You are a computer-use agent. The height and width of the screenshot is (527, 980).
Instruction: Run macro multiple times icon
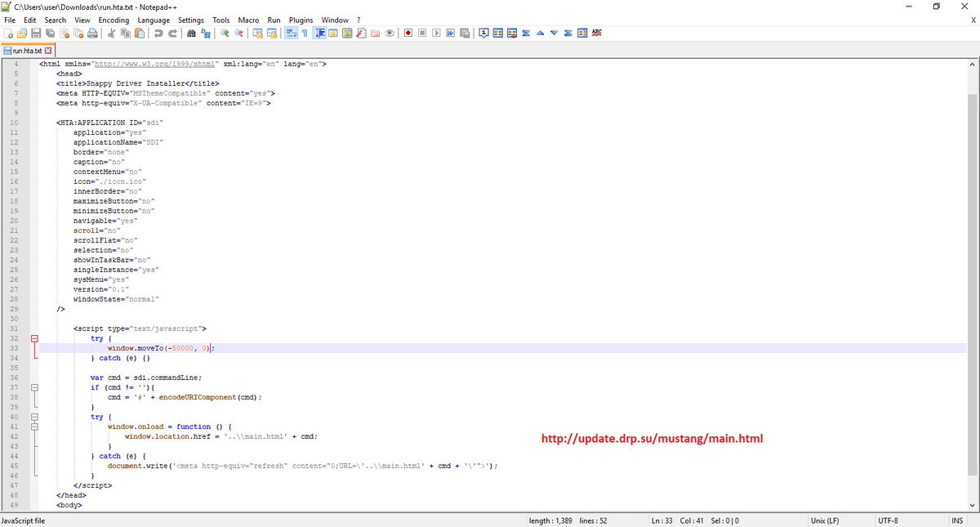click(x=450, y=33)
